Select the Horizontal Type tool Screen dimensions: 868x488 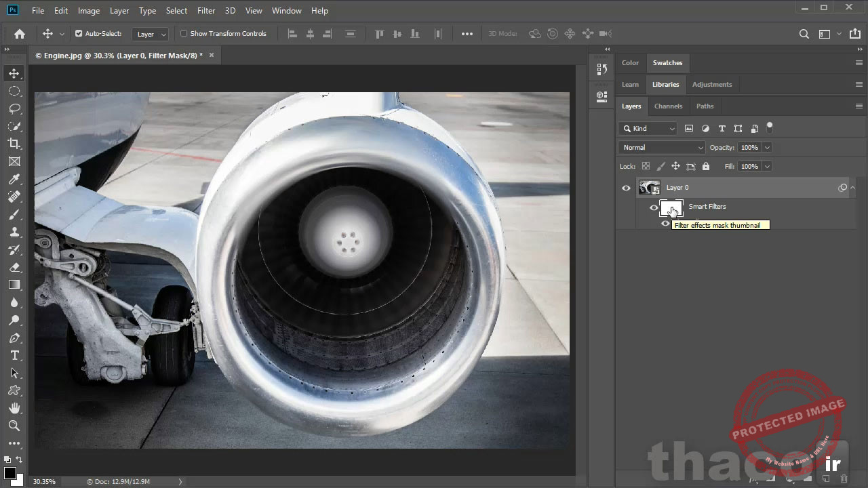[x=14, y=355]
